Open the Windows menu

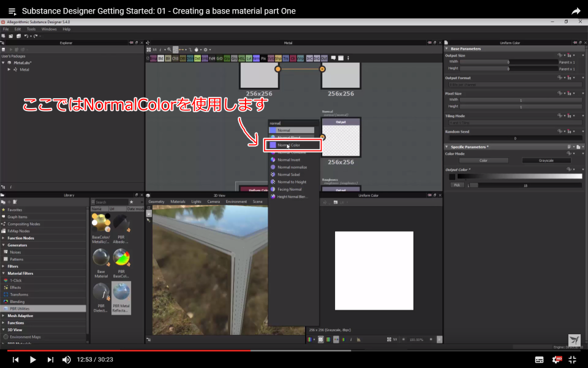[49, 29]
